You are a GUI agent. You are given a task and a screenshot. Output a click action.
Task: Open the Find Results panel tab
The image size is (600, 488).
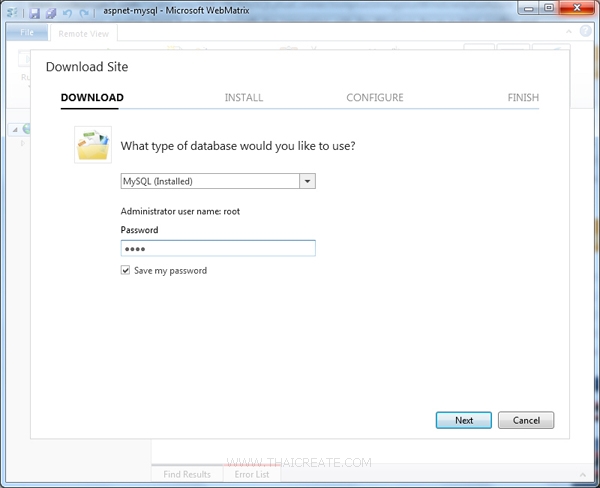[x=187, y=474]
